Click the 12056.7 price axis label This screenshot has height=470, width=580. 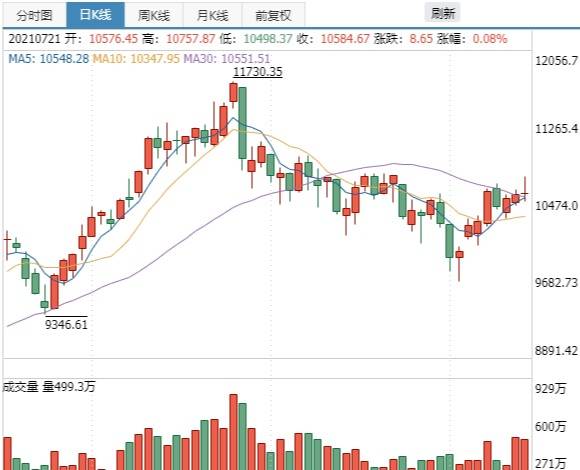pyautogui.click(x=556, y=61)
